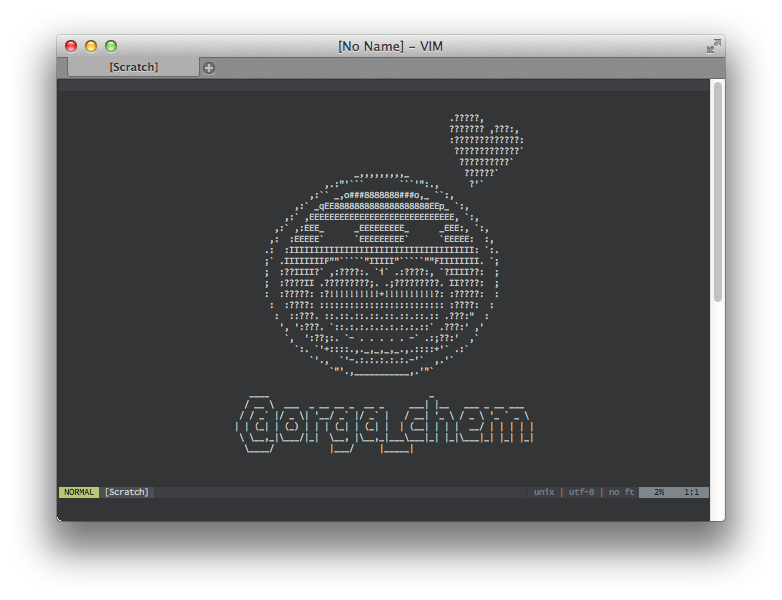Click the ASCII art heart of question marks
This screenshot has width=782, height=600.
coord(486,151)
